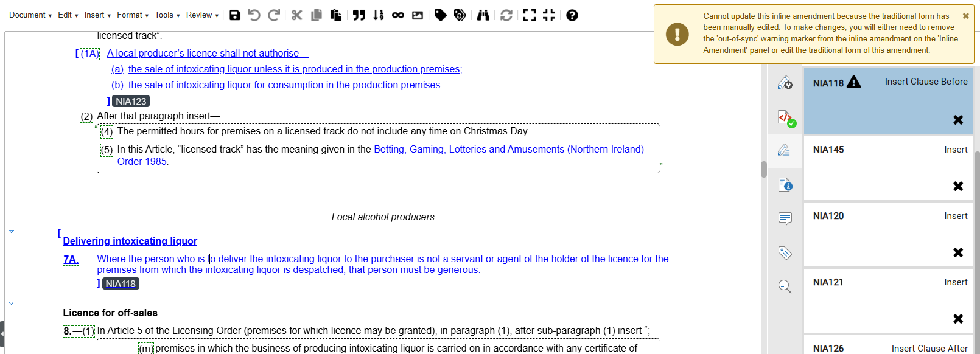Expand the collapsed left side panel handle
The height and width of the screenshot is (354, 980).
coord(2,333)
